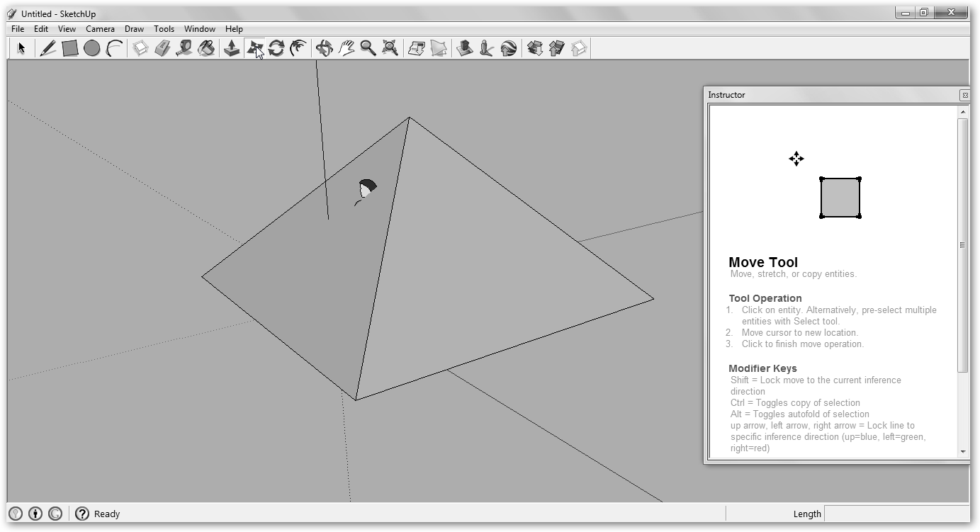The width and height of the screenshot is (980, 532).
Task: Activate the Rotate tool
Action: 276,48
